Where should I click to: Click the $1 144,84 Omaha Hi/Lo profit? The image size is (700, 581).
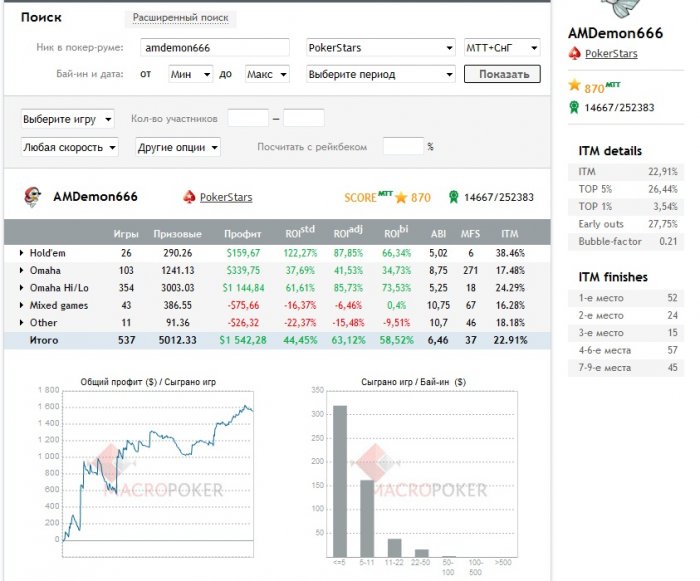tap(243, 288)
